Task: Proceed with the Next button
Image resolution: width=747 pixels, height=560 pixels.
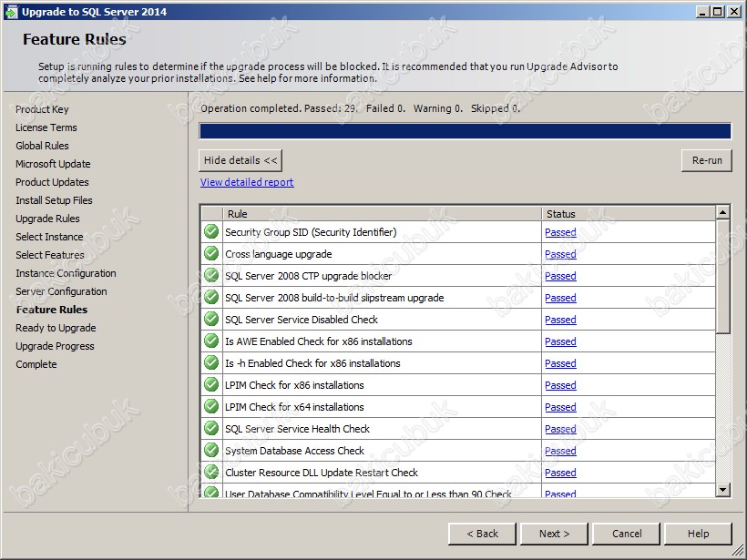Action: coord(554,534)
